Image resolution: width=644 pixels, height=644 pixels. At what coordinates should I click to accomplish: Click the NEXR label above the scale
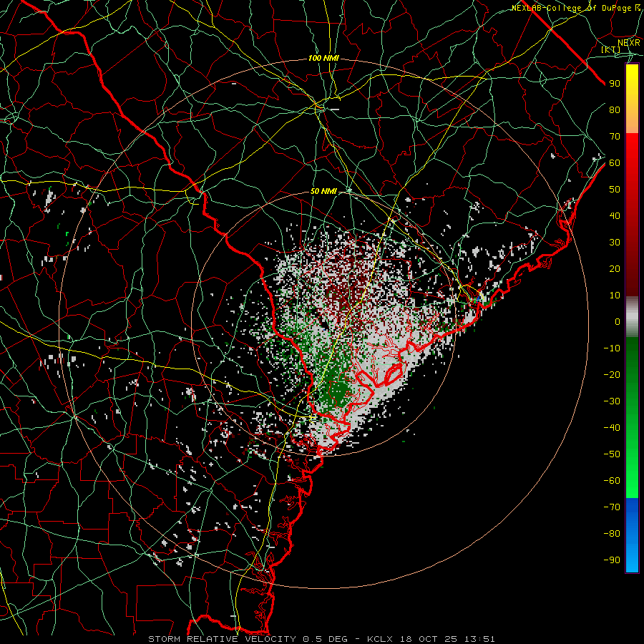point(628,43)
